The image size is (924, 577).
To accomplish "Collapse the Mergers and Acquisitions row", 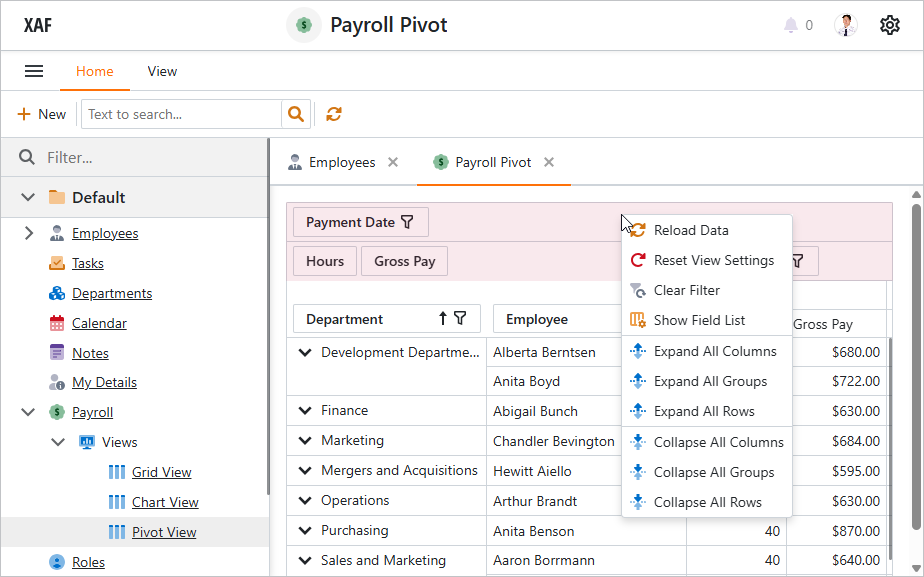I will point(305,470).
